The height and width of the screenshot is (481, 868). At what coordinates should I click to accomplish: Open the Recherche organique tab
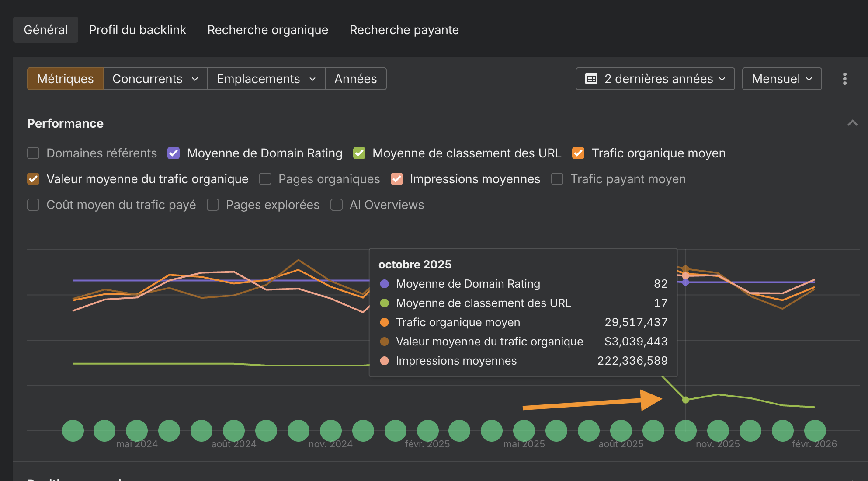pyautogui.click(x=267, y=30)
